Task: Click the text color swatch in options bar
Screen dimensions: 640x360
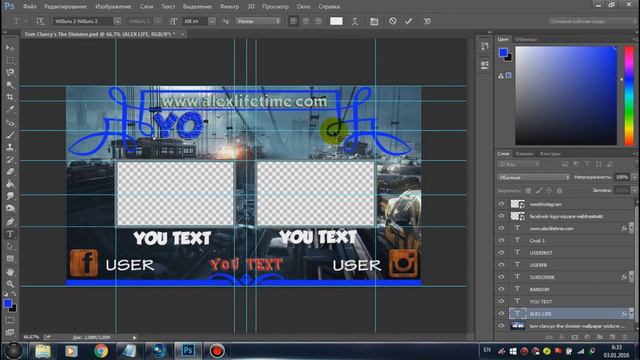Action: coord(336,21)
